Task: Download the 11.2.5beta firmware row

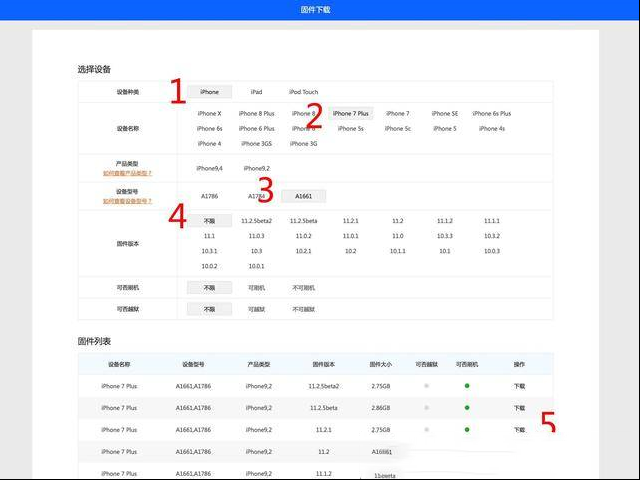Action: (x=519, y=408)
